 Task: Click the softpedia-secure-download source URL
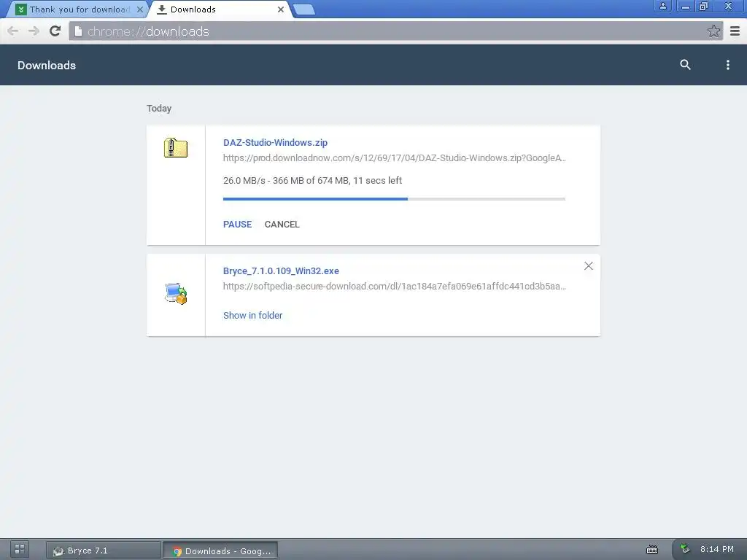(395, 286)
